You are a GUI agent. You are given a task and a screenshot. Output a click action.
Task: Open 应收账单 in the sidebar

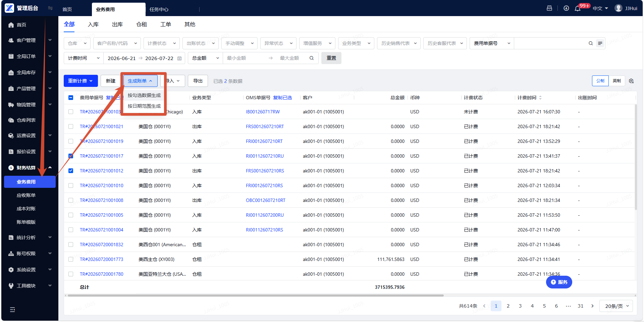[26, 195]
